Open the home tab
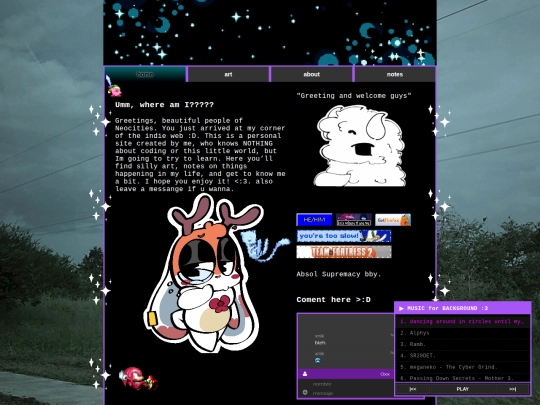Screen dimensions: 540x405 pyautogui.click(x=145, y=74)
